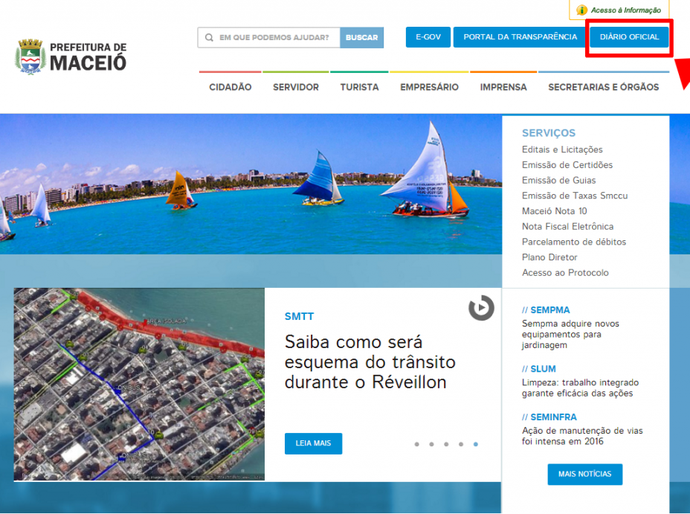Image resolution: width=690 pixels, height=514 pixels.
Task: Open Emissão de Certidões link
Action: coord(567,165)
